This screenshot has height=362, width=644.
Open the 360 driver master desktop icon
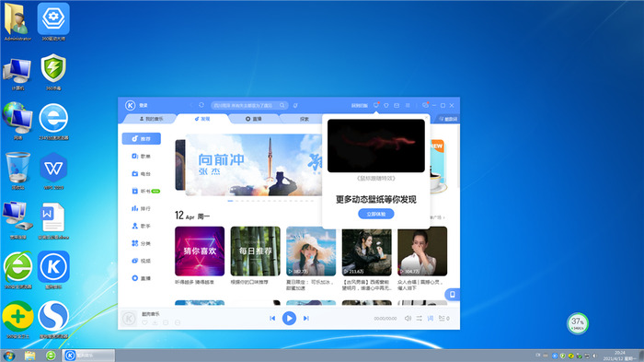(x=53, y=21)
